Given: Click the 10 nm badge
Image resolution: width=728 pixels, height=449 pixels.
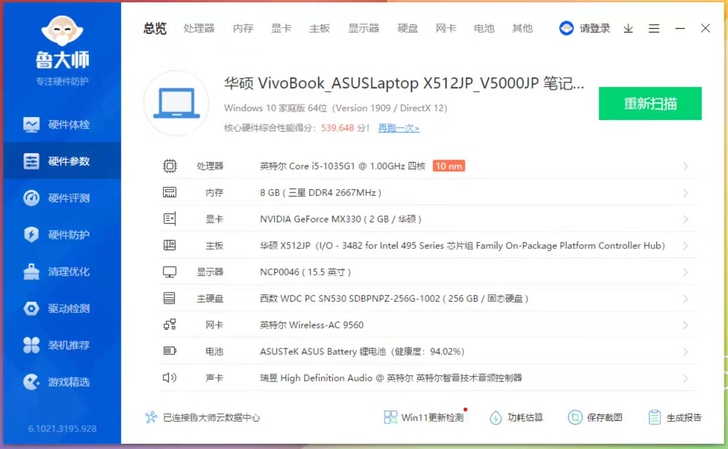Looking at the screenshot, I should (448, 166).
